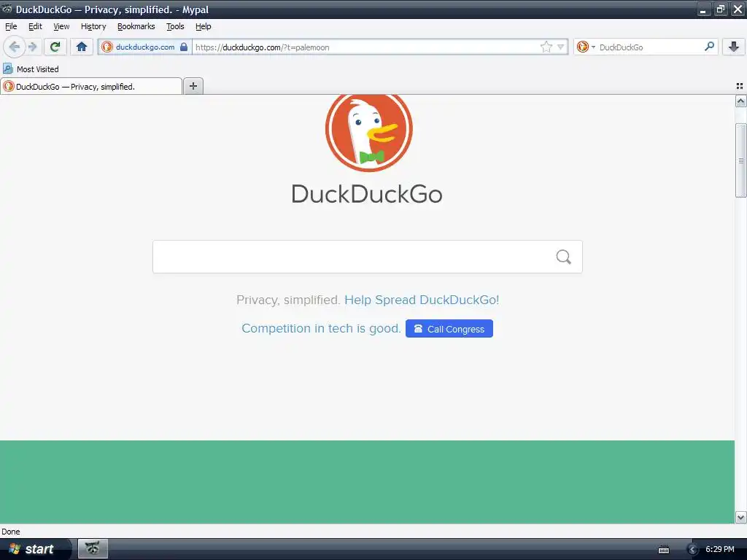Click the duckduckgo.com site identity button
747x560 pixels.
click(145, 47)
